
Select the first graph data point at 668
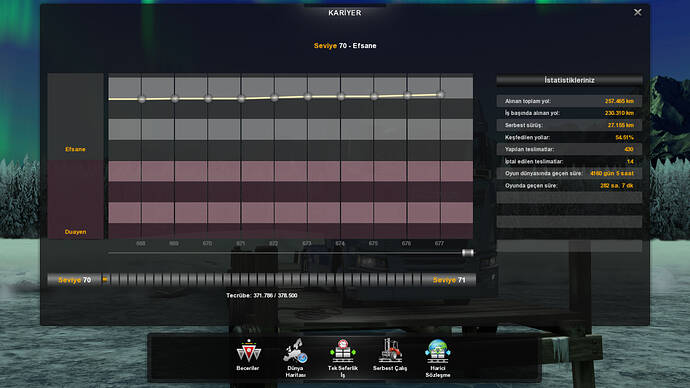point(142,99)
